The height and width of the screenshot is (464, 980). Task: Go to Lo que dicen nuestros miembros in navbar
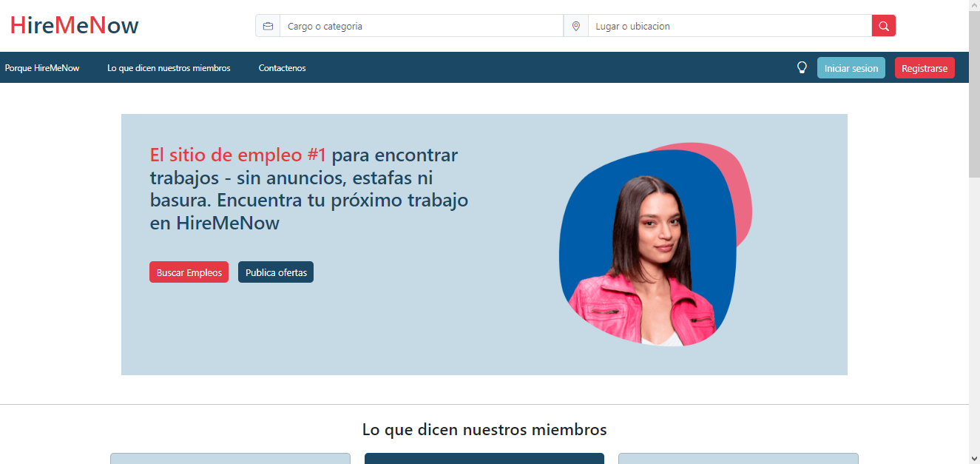(169, 68)
